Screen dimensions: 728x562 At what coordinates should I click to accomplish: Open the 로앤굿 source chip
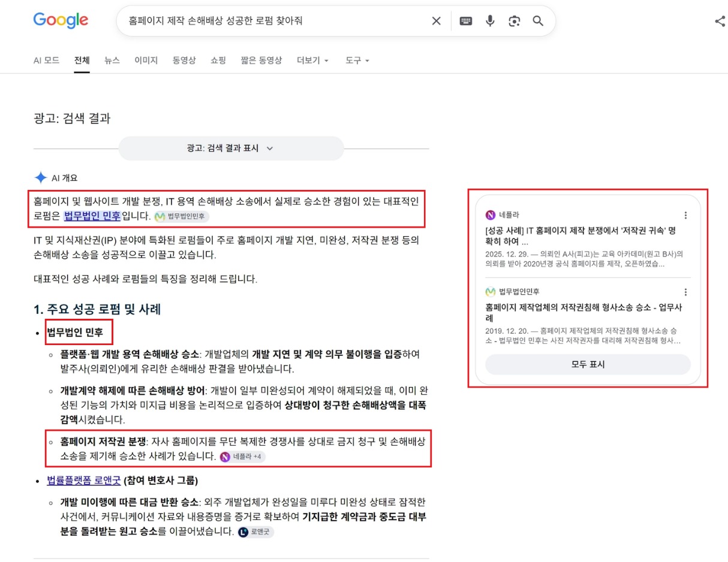pyautogui.click(x=255, y=531)
